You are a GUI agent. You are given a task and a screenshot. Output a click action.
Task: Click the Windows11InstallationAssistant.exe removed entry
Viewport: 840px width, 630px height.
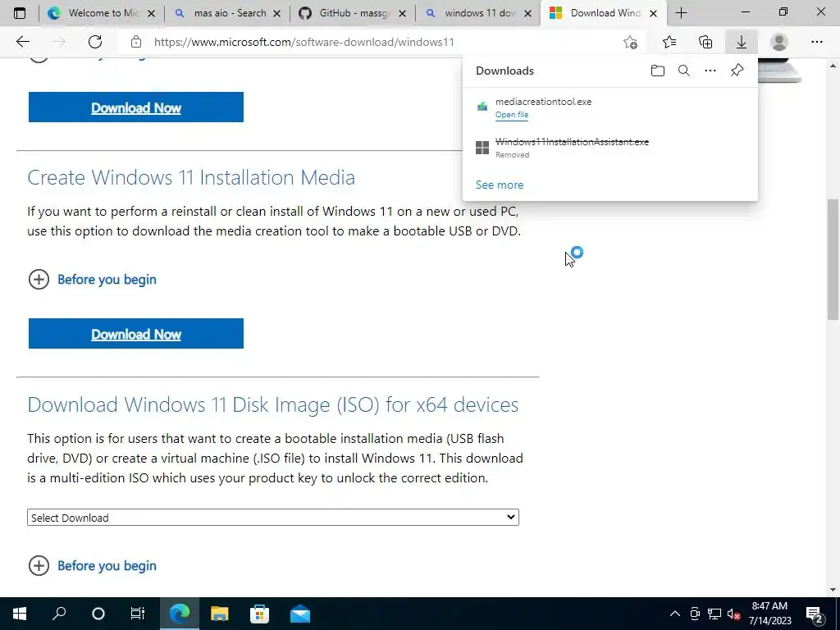(x=609, y=148)
